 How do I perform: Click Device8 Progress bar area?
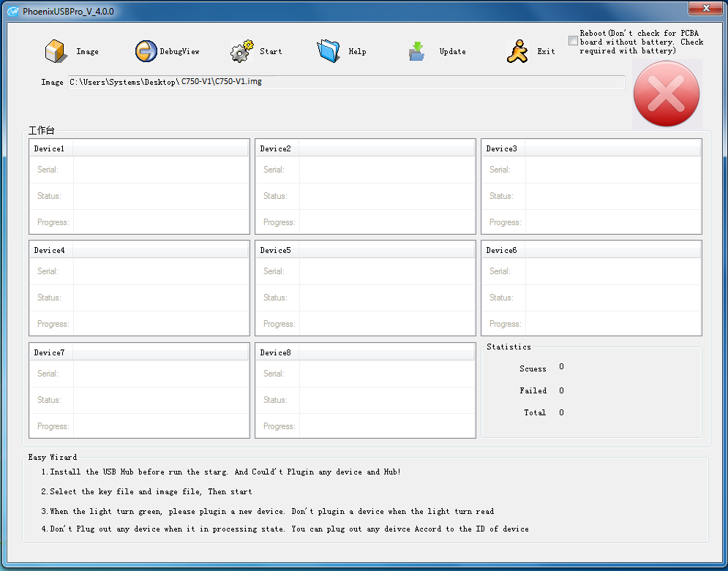pos(387,426)
